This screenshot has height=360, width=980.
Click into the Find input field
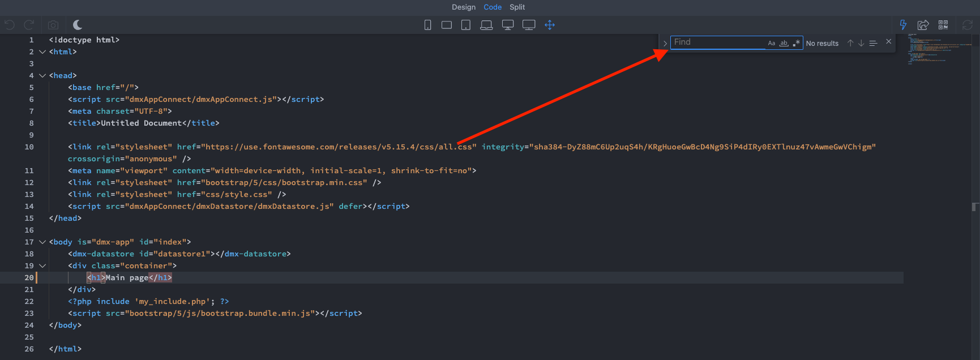[x=718, y=42]
